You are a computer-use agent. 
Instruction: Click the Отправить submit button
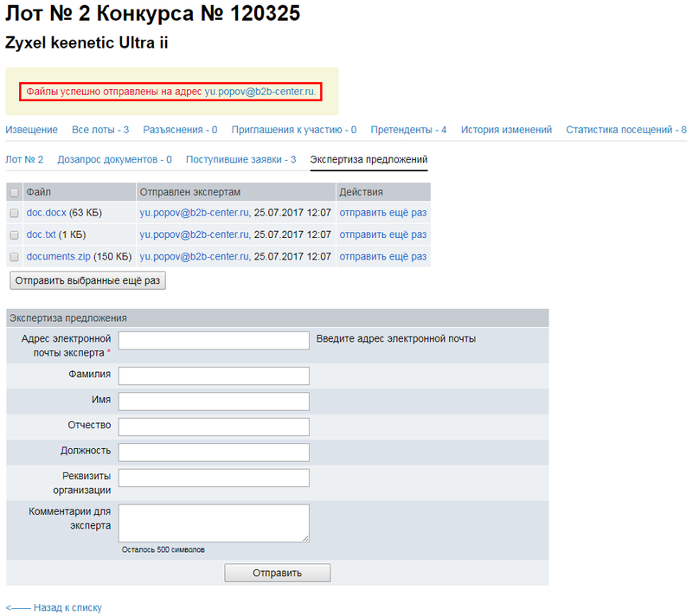(x=277, y=573)
